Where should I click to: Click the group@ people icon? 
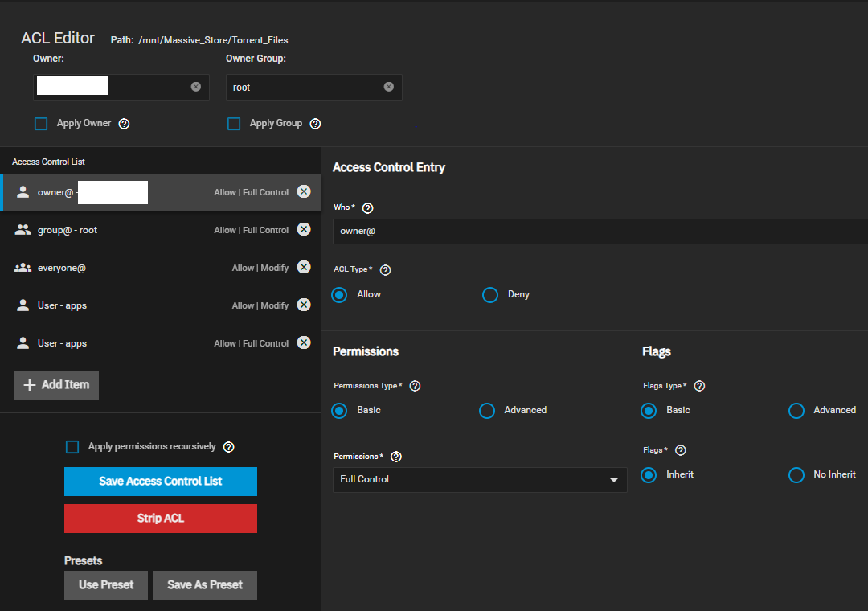pyautogui.click(x=23, y=229)
